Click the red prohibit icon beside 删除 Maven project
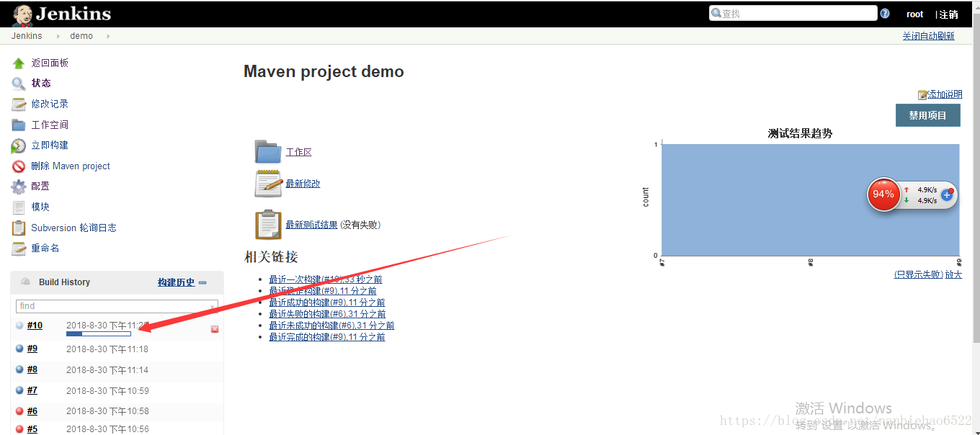Viewport: 980px width, 435px height. click(19, 166)
